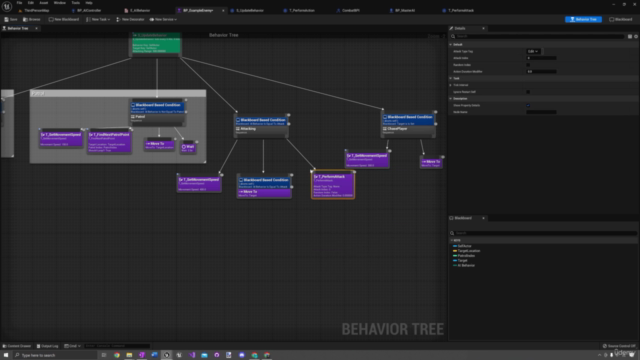Switch to the BP_MasterAI tab

[404, 11]
